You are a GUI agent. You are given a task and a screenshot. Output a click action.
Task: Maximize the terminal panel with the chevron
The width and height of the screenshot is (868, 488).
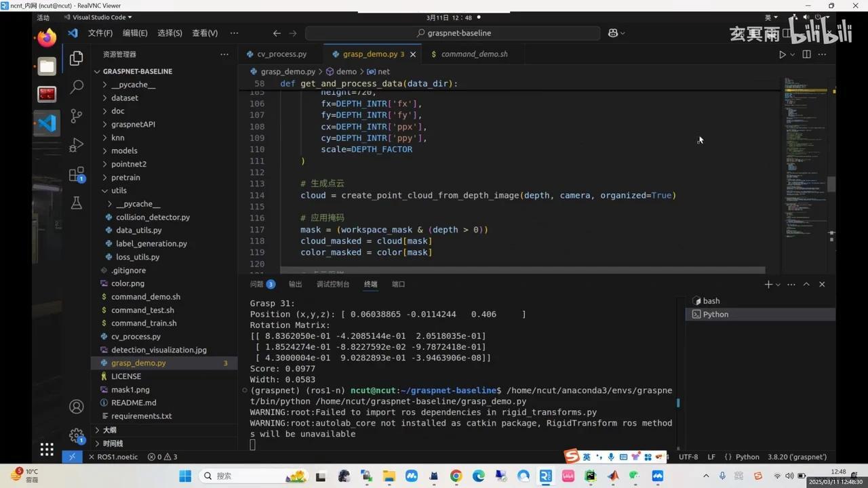806,284
